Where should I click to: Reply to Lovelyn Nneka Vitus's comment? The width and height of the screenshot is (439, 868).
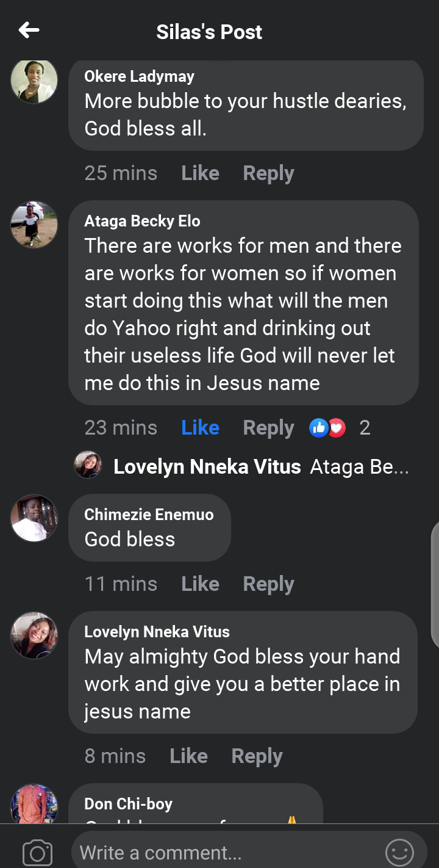(257, 756)
